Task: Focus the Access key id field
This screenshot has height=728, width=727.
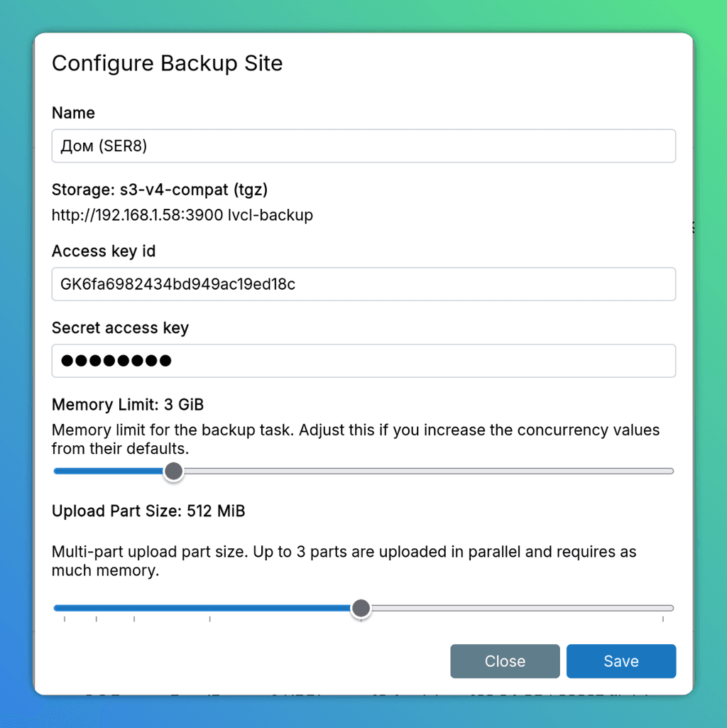Action: (363, 284)
